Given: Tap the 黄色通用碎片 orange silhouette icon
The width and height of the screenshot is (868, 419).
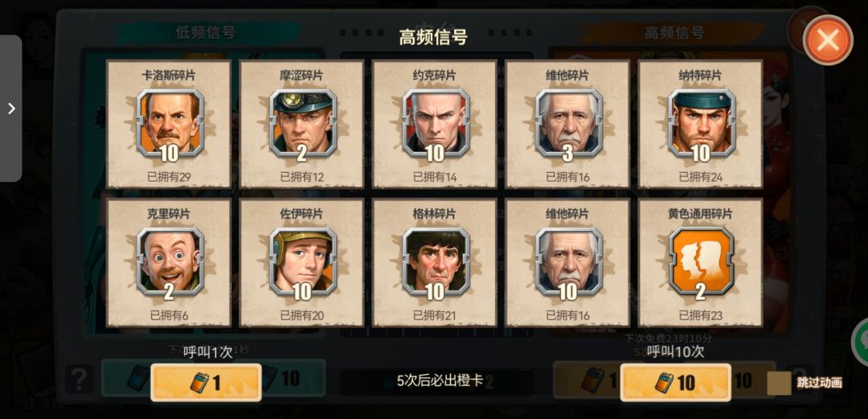Looking at the screenshot, I should click(x=701, y=261).
